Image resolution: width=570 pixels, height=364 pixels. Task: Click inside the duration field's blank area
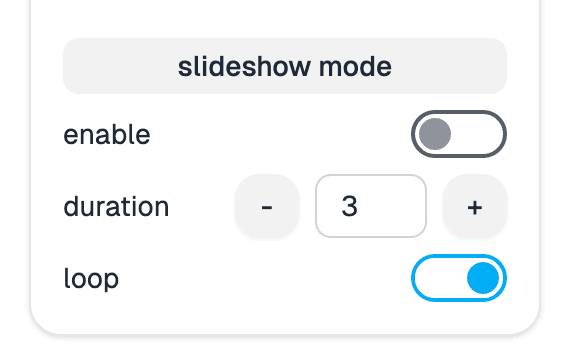click(393, 206)
